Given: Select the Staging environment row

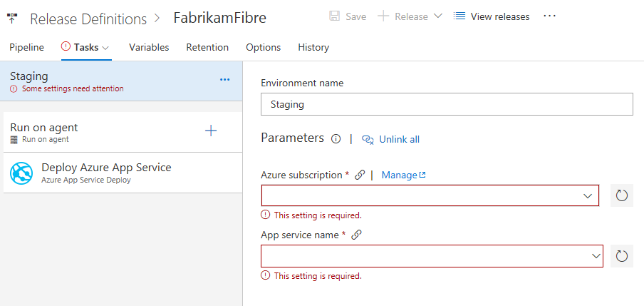Looking at the screenshot, I should click(121, 81).
